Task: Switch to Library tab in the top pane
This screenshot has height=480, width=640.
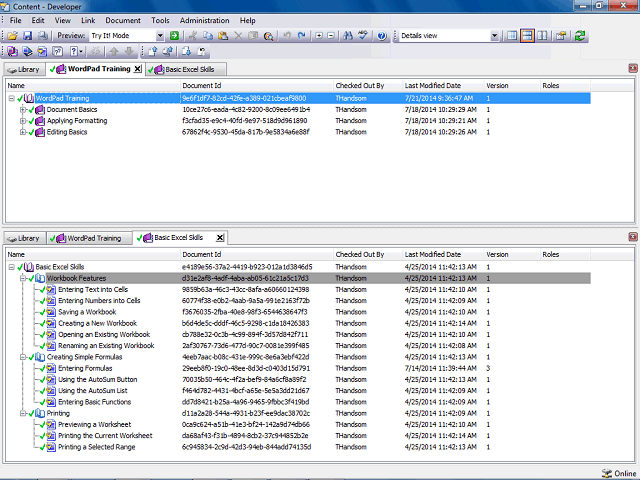Action: [x=24, y=70]
